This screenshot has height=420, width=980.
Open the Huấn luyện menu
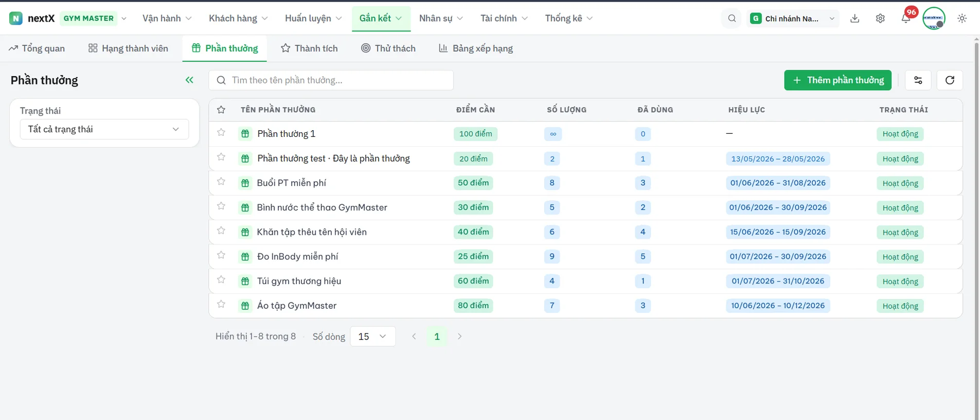point(313,19)
